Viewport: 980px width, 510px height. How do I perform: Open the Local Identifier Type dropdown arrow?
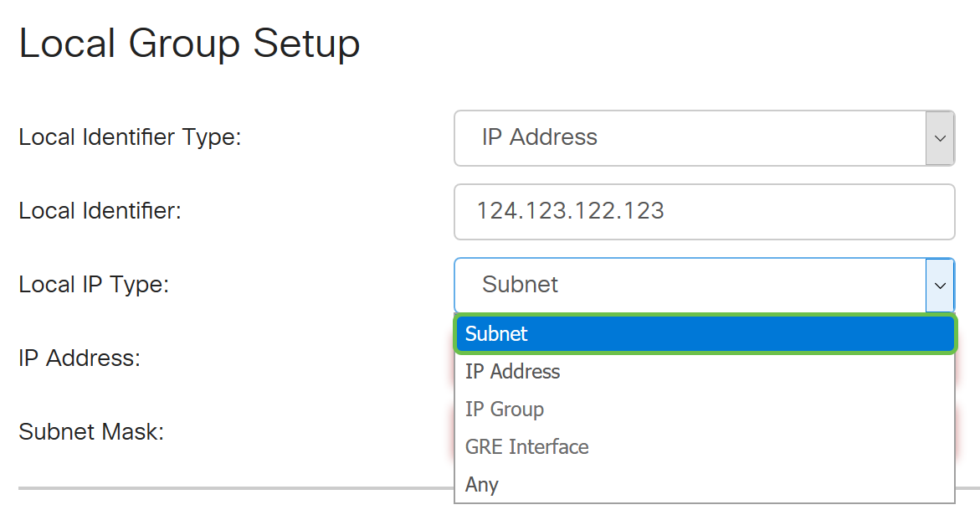coord(940,138)
